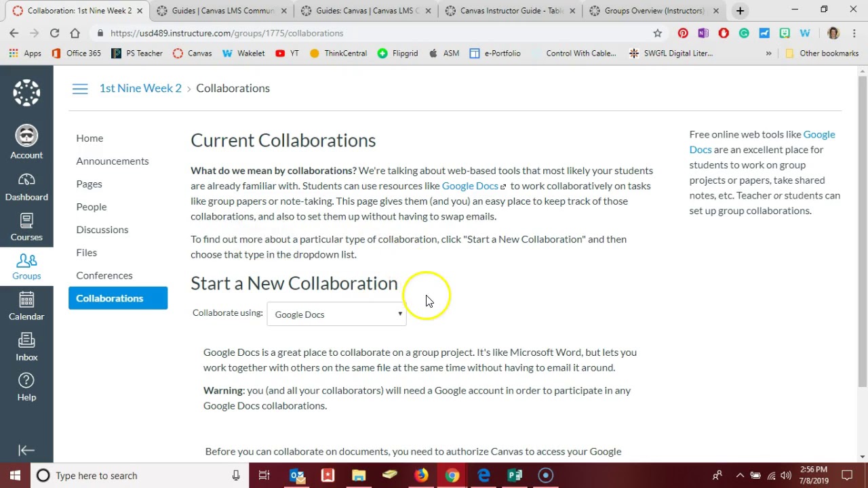Viewport: 868px width, 488px height.
Task: Open the Canvas Inbox
Action: 26,347
